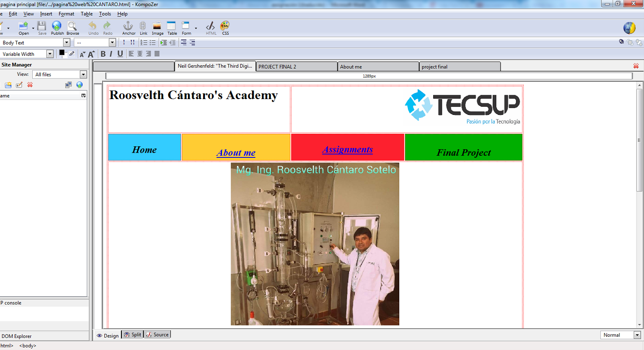Switch to Source view
The image size is (644, 350).
click(x=157, y=335)
